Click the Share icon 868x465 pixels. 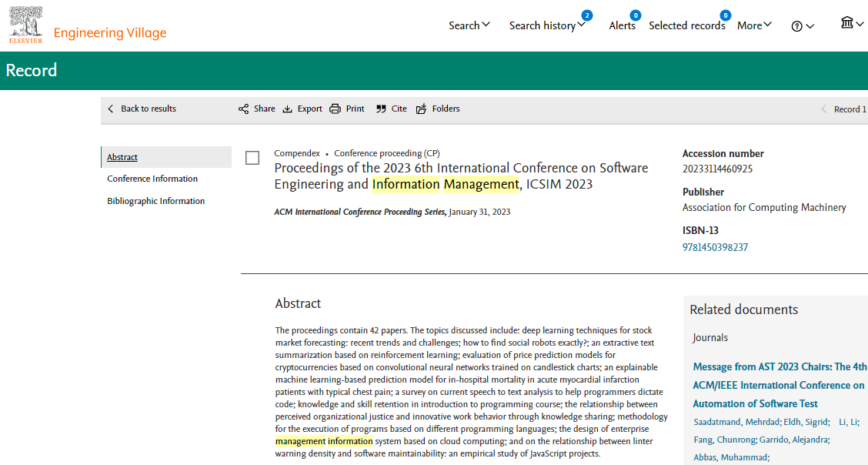click(244, 109)
